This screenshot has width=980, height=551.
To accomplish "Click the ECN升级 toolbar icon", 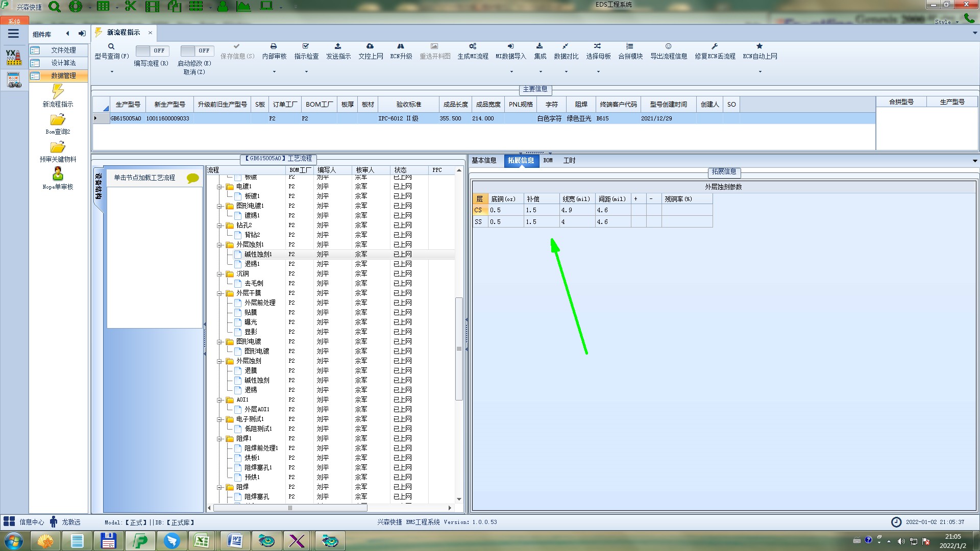I will coord(401,46).
